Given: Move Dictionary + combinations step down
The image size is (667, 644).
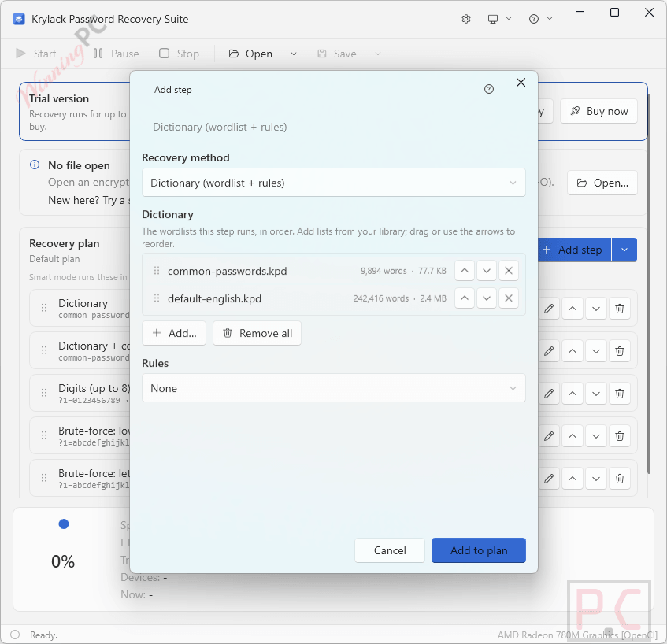Looking at the screenshot, I should point(596,351).
